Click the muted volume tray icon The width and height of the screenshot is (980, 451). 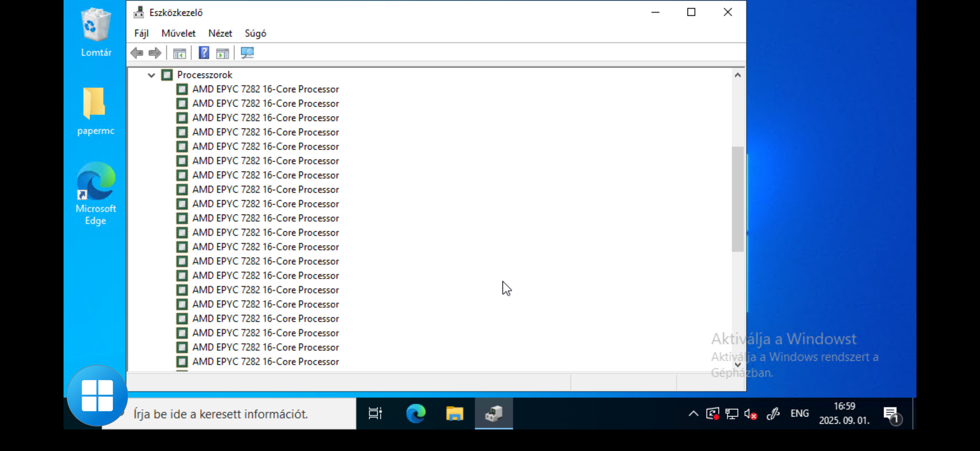tap(750, 414)
